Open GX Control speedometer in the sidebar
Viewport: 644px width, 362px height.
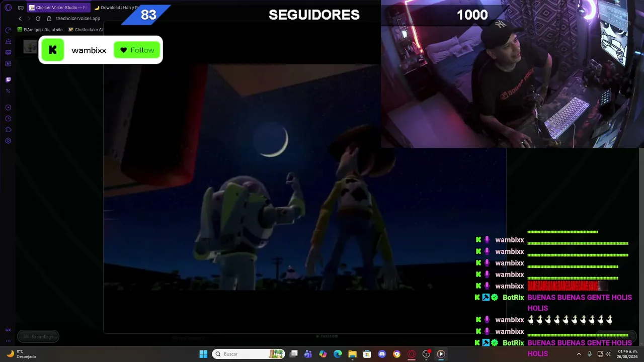pyautogui.click(x=8, y=30)
